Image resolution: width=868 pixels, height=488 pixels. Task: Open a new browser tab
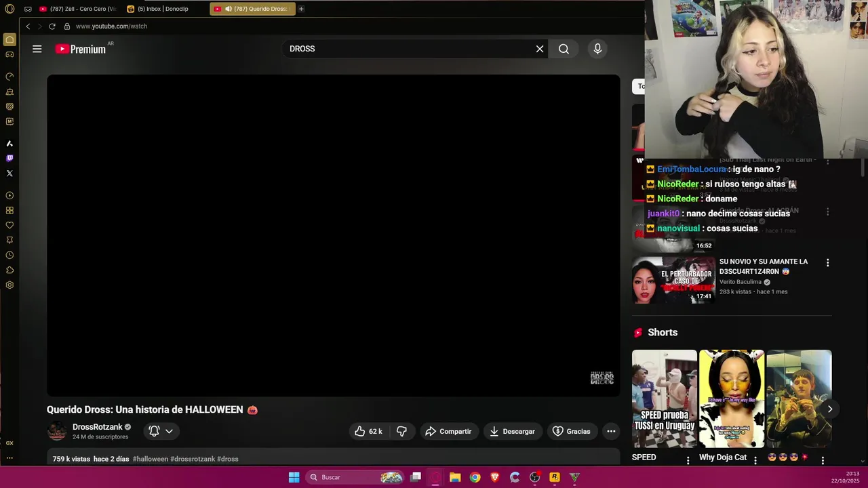(x=301, y=9)
